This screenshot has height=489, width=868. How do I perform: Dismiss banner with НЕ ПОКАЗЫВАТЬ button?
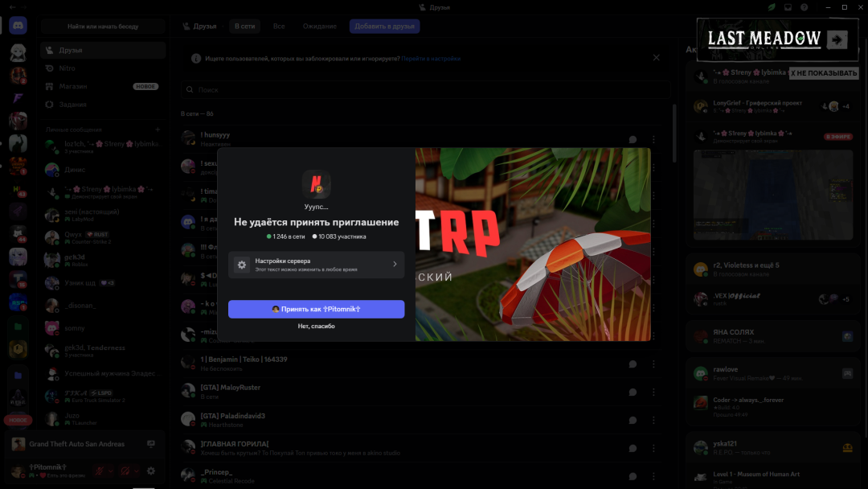pyautogui.click(x=823, y=73)
